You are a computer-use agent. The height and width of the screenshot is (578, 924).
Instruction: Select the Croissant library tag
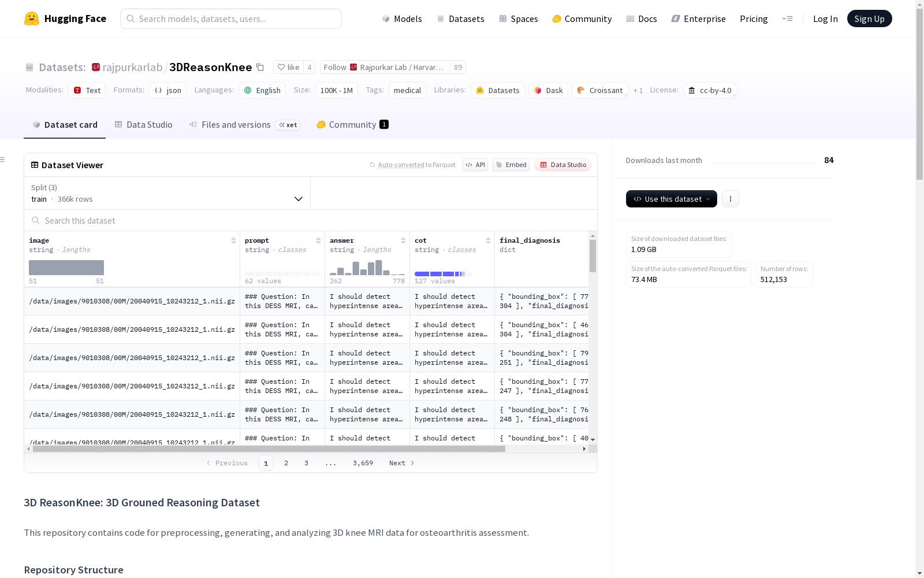pos(600,90)
